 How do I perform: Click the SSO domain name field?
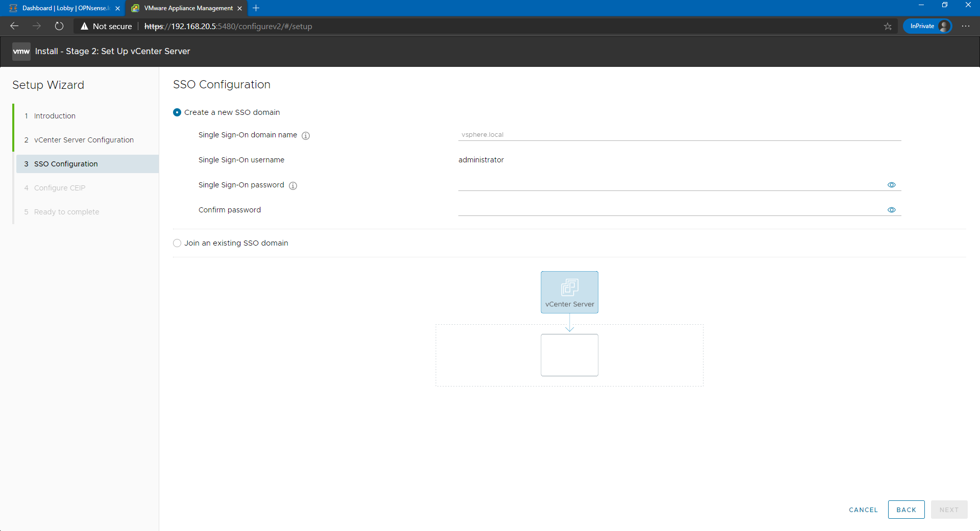coord(679,135)
